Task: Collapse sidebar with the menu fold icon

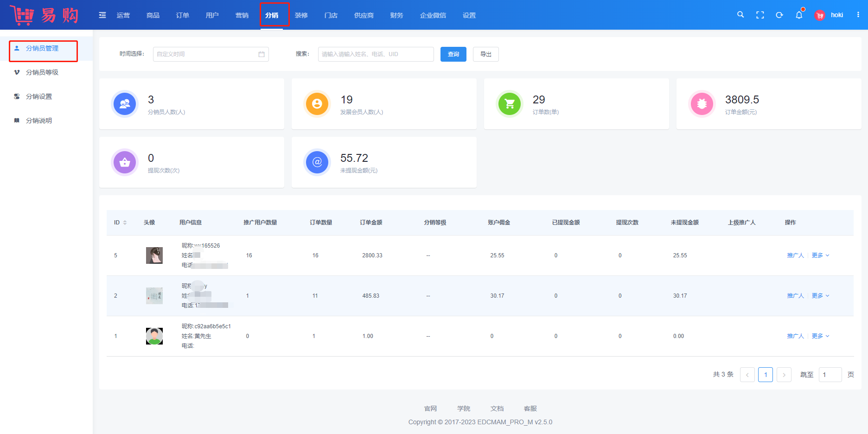Action: pos(102,15)
